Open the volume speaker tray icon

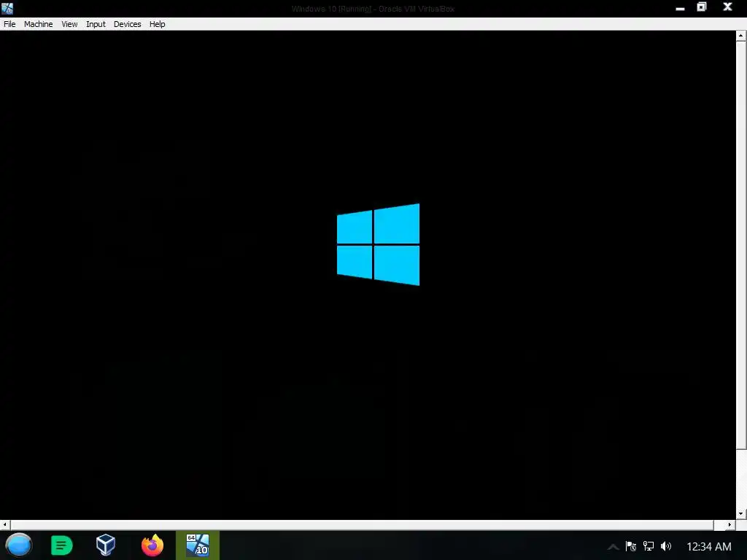666,546
